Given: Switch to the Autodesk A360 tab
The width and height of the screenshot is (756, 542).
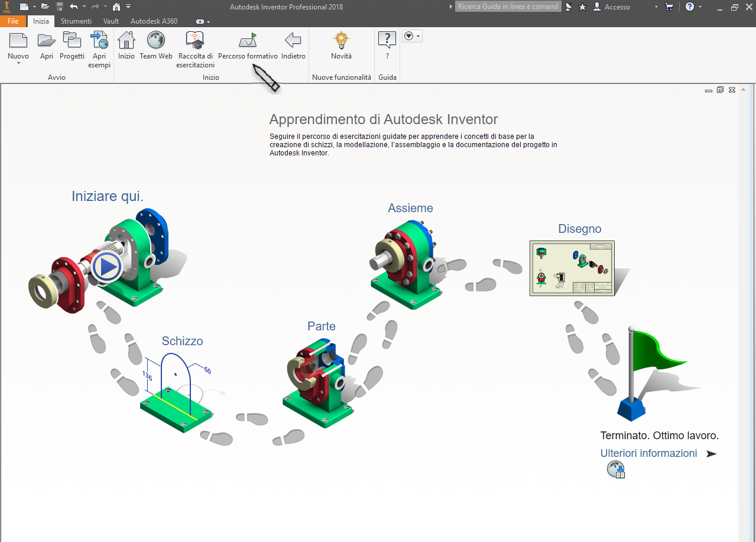Looking at the screenshot, I should point(154,21).
